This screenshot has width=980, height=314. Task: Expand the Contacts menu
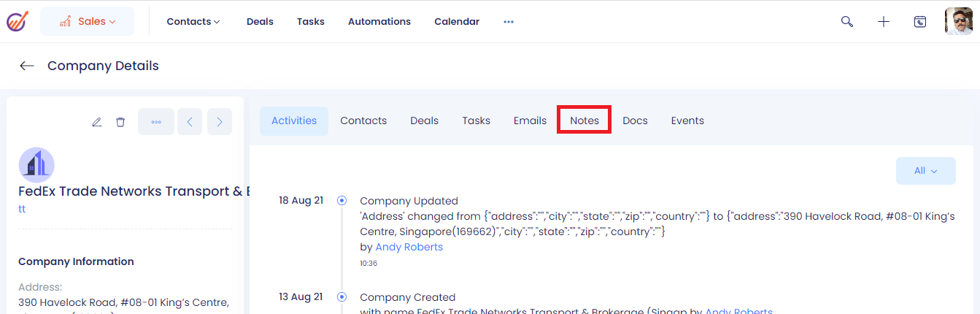pyautogui.click(x=193, y=21)
